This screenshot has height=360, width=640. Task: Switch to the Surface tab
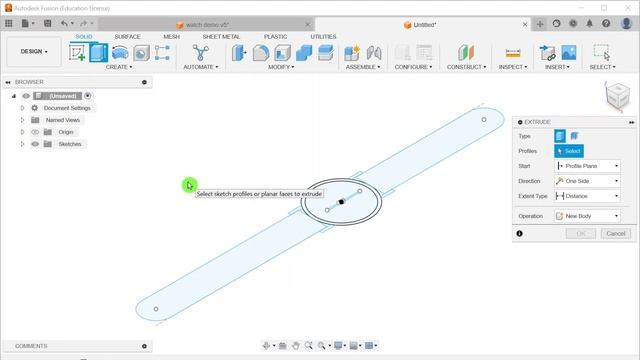[127, 37]
